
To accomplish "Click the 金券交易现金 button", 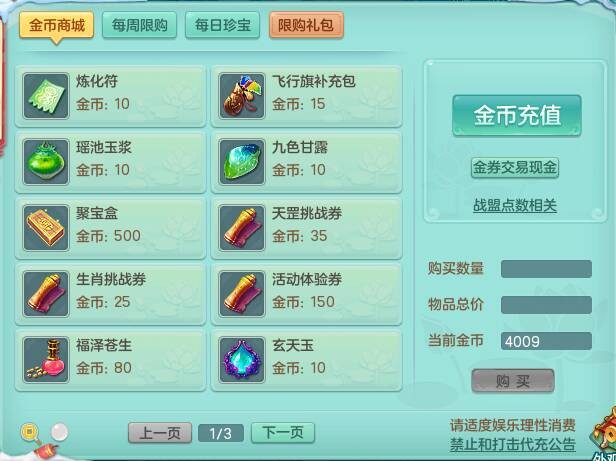I will tap(515, 168).
